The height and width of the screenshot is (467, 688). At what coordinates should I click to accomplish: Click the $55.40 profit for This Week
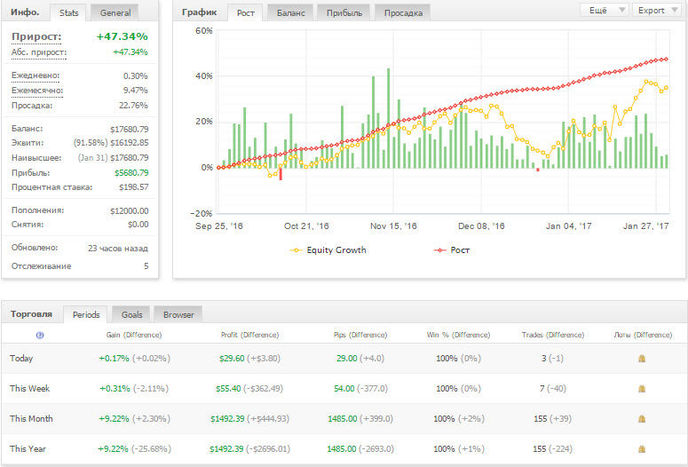click(x=228, y=389)
